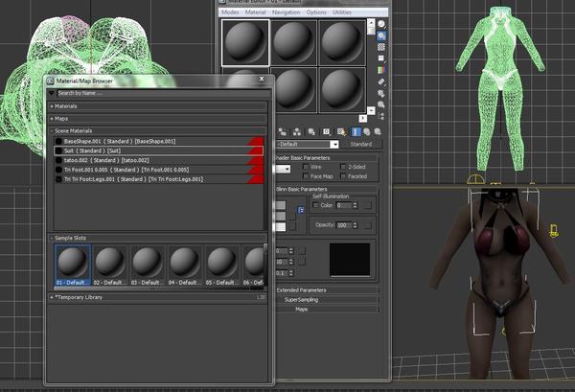Close the Material/Map Browser window
Screen dimensions: 575x392
pos(262,79)
